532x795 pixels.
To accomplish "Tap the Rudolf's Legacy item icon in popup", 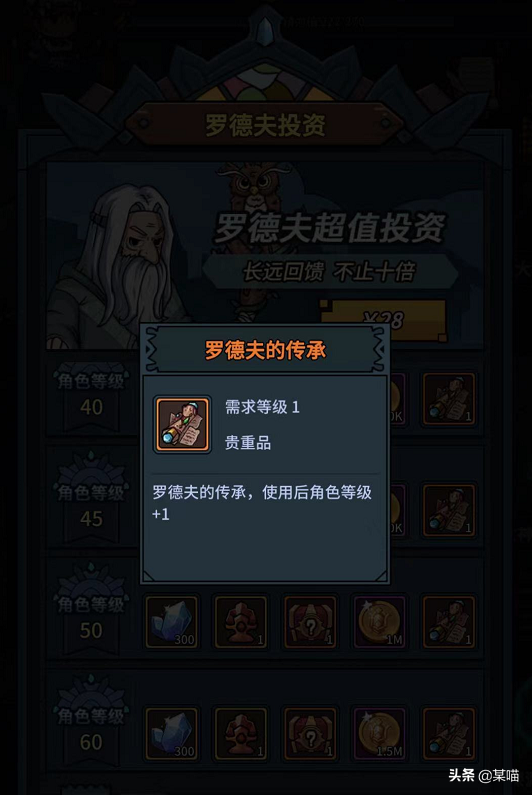I will point(183,424).
